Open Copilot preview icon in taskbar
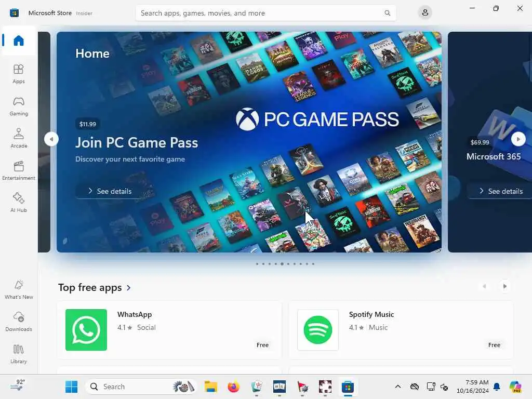This screenshot has height=399, width=532. pos(515,387)
